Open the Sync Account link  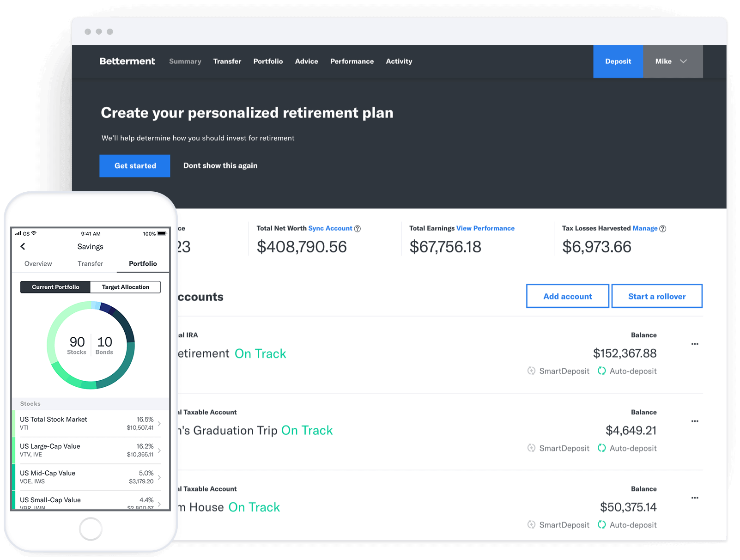pyautogui.click(x=330, y=228)
